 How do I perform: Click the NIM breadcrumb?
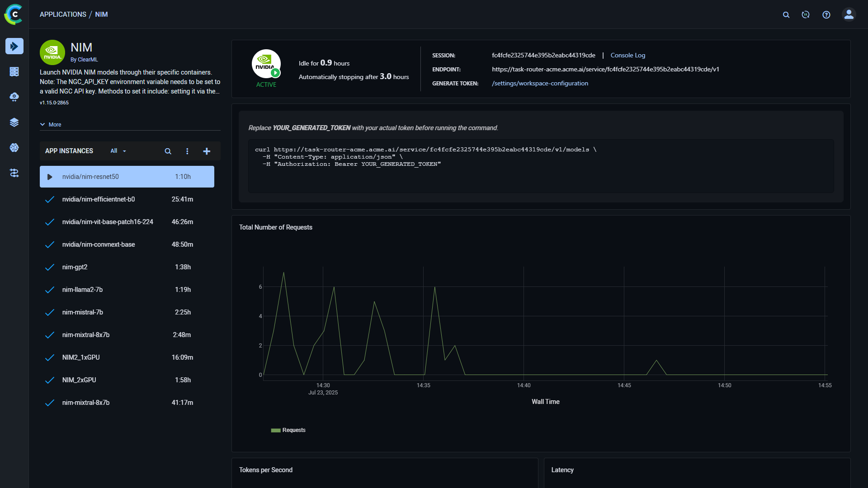coord(101,14)
